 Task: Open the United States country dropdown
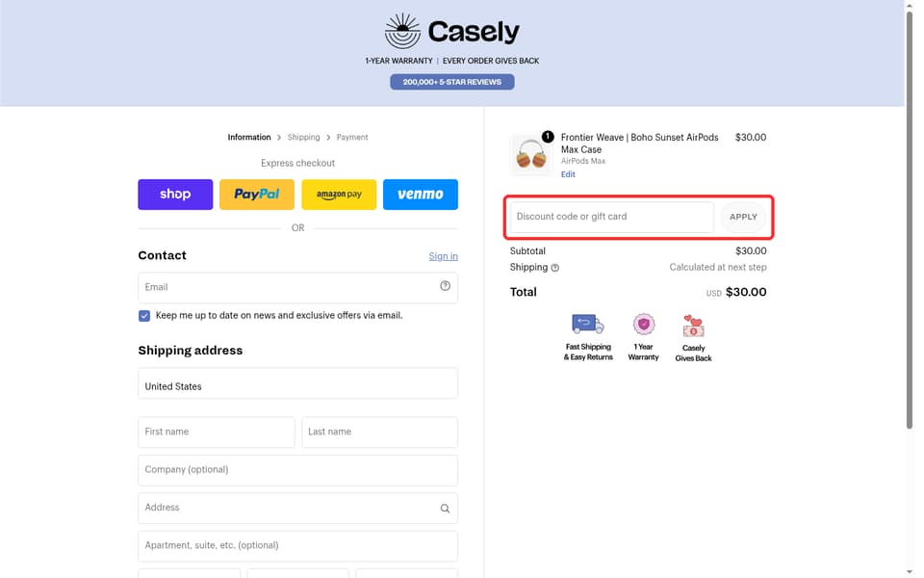297,383
